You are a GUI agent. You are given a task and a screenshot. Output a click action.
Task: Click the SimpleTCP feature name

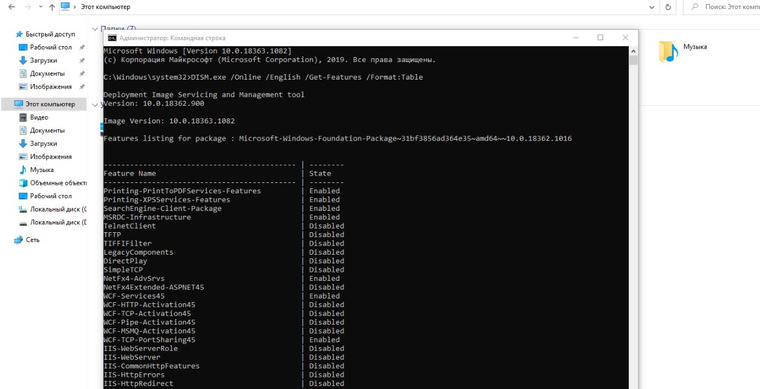[123, 270]
